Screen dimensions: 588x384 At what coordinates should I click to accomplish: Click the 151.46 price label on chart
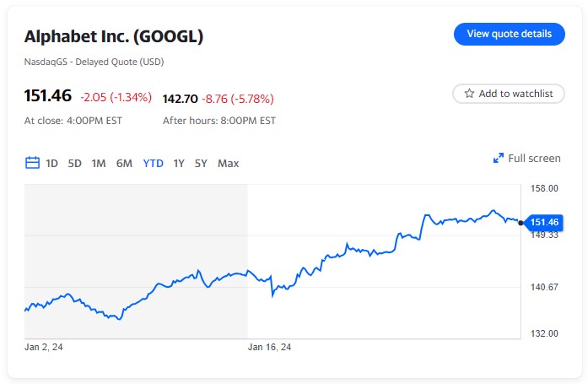click(x=545, y=223)
